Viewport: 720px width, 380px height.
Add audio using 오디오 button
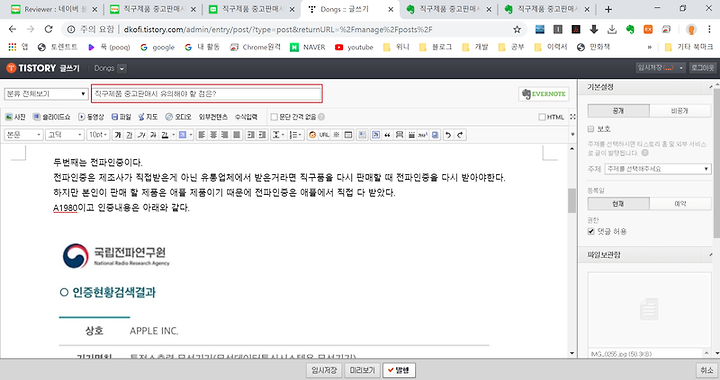tap(178, 117)
